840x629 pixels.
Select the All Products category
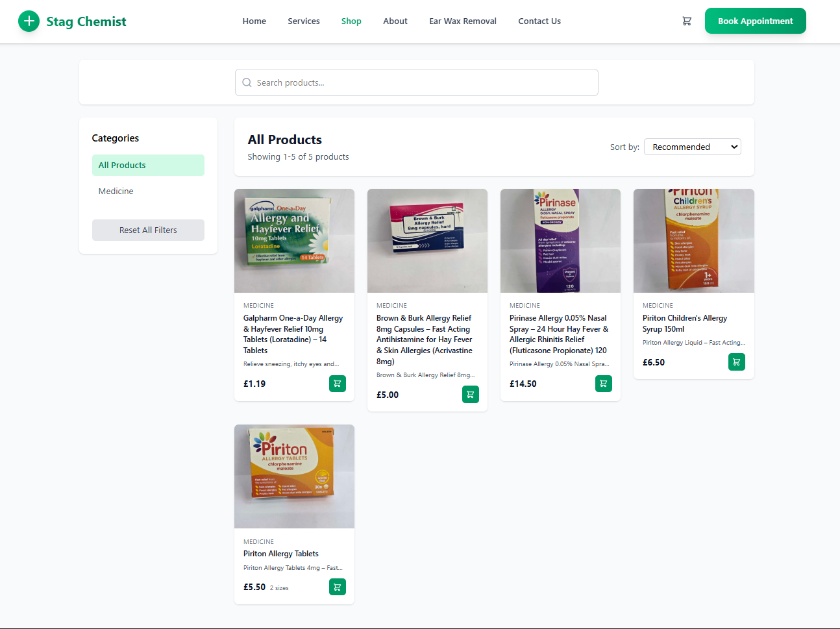click(148, 165)
